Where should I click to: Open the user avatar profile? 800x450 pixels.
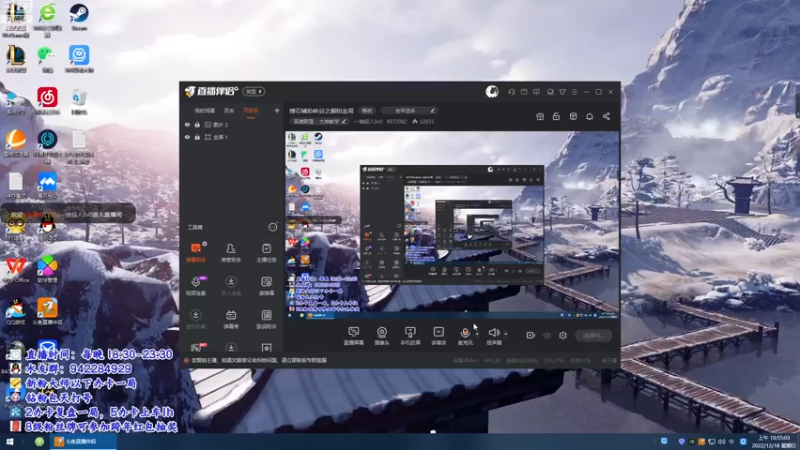(x=492, y=92)
